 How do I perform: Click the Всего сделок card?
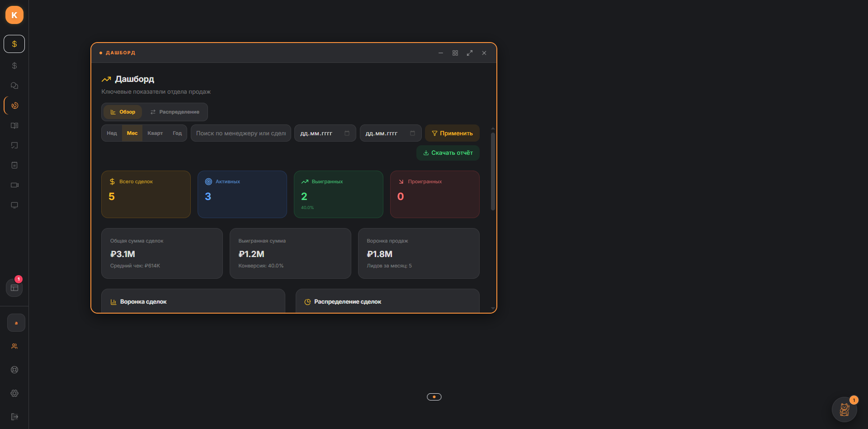click(x=146, y=194)
